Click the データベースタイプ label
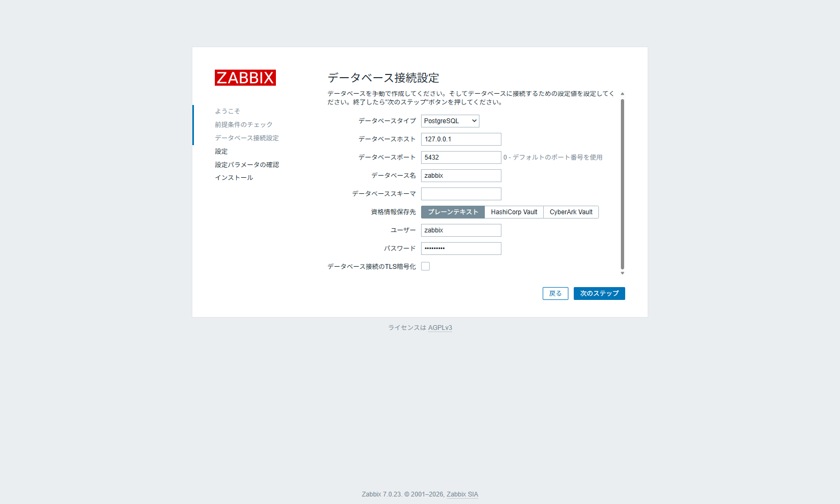The image size is (840, 504). 387,121
